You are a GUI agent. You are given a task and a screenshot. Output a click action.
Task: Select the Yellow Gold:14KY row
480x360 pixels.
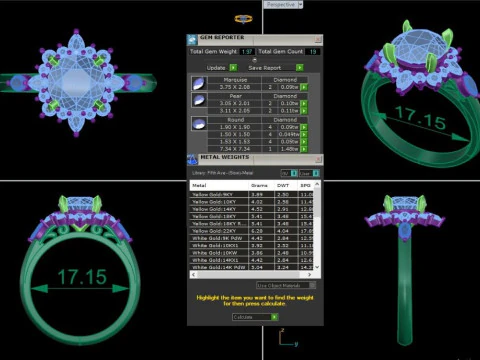click(x=252, y=209)
